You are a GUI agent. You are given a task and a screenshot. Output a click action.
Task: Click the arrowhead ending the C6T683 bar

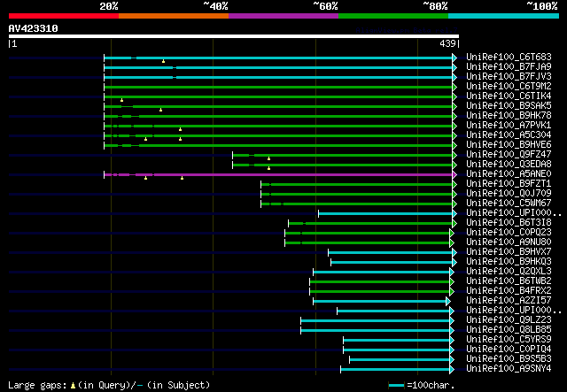click(x=454, y=58)
